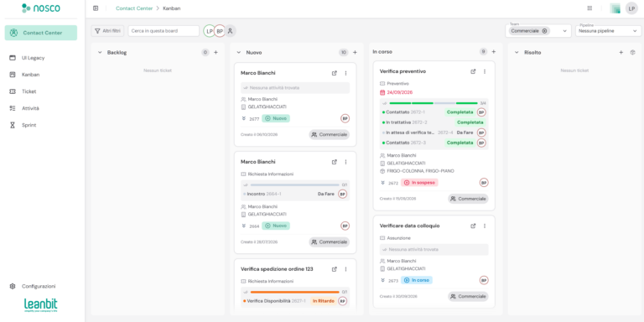Image resolution: width=644 pixels, height=322 pixels.
Task: Add a ticket to Risolto column
Action: (x=621, y=53)
